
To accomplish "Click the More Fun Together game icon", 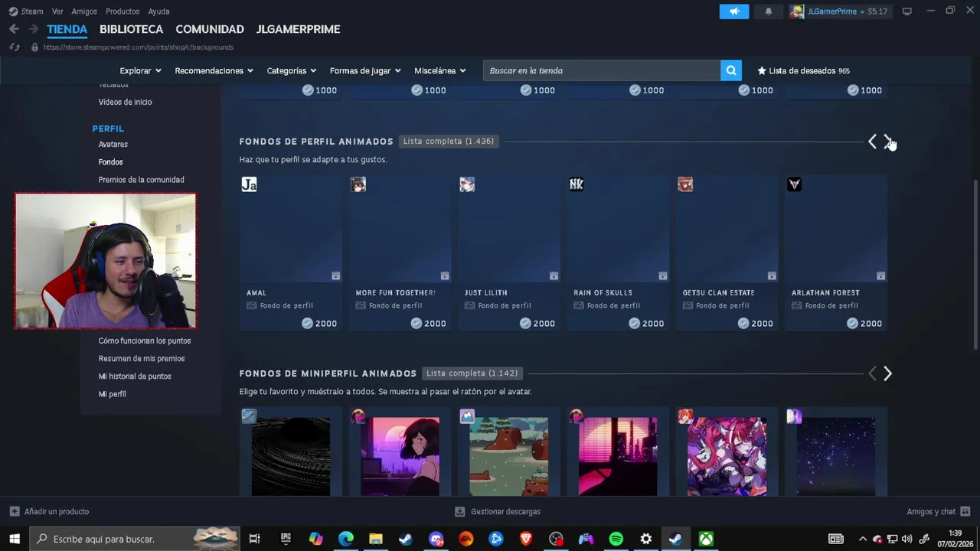I will click(x=358, y=184).
